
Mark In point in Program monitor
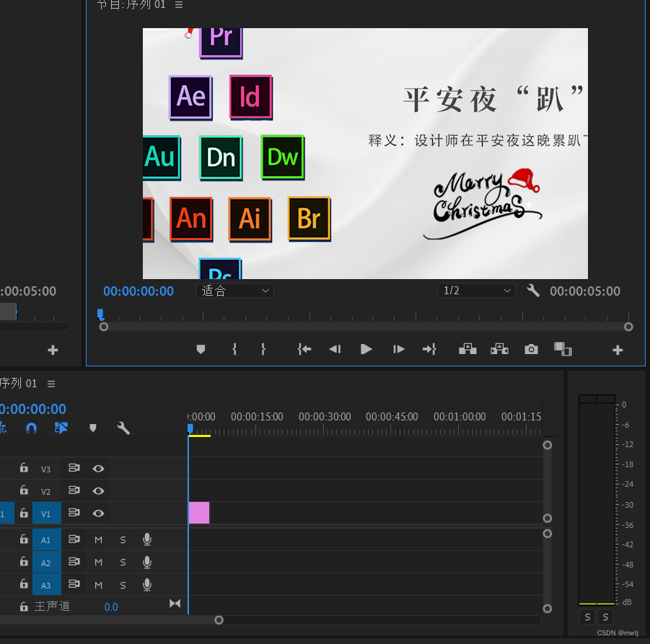[x=234, y=349]
